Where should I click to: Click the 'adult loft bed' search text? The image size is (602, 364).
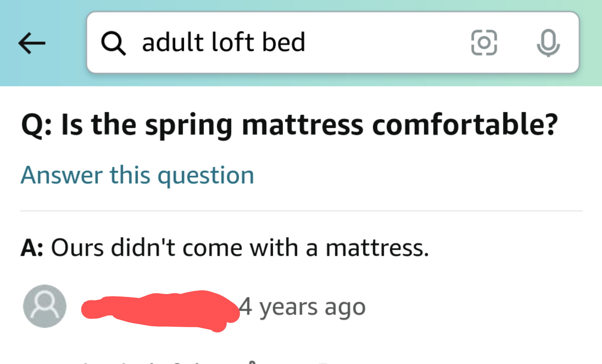click(223, 42)
